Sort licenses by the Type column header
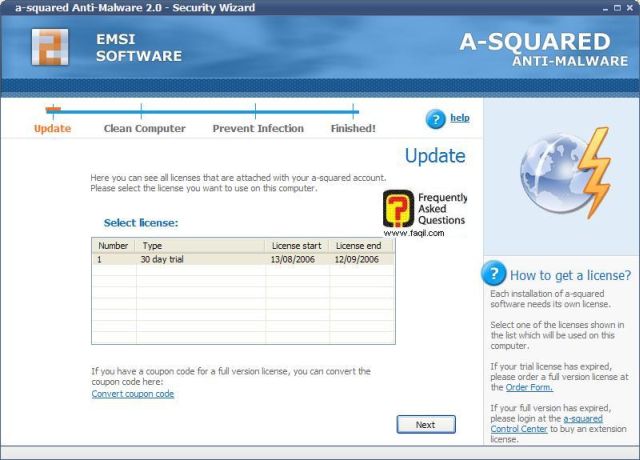 [x=200, y=245]
